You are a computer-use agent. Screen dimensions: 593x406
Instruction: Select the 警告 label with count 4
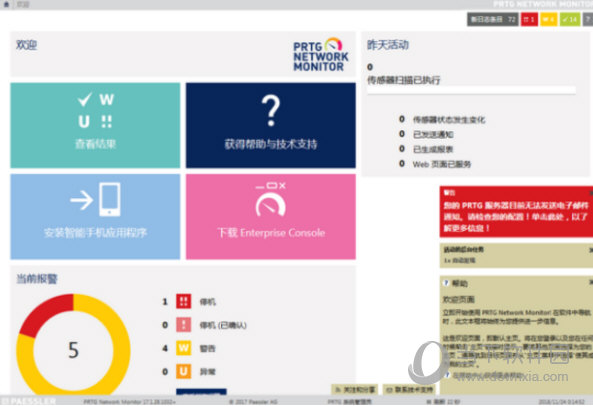coord(208,349)
